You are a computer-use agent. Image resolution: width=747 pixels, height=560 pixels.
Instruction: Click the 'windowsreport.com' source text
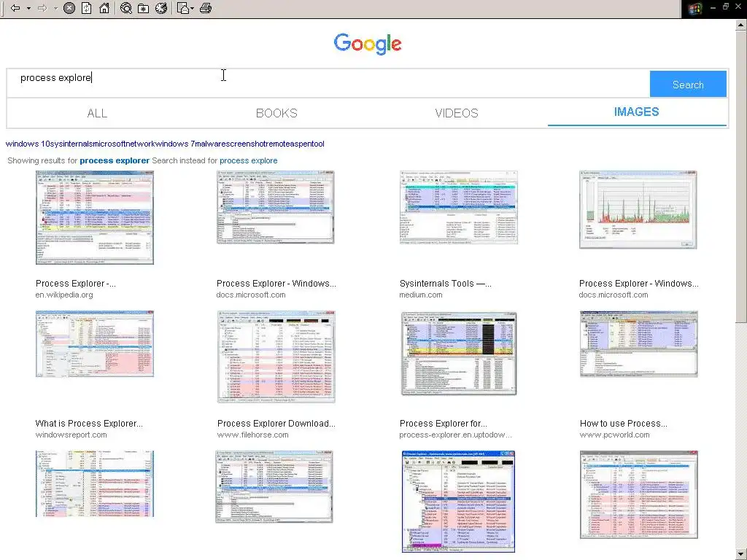pos(71,435)
